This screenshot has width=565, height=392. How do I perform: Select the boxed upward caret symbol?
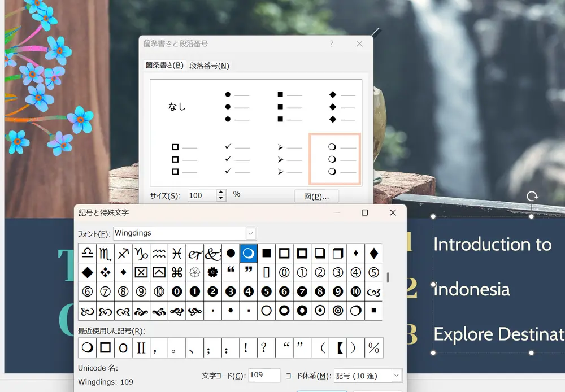[x=159, y=272]
